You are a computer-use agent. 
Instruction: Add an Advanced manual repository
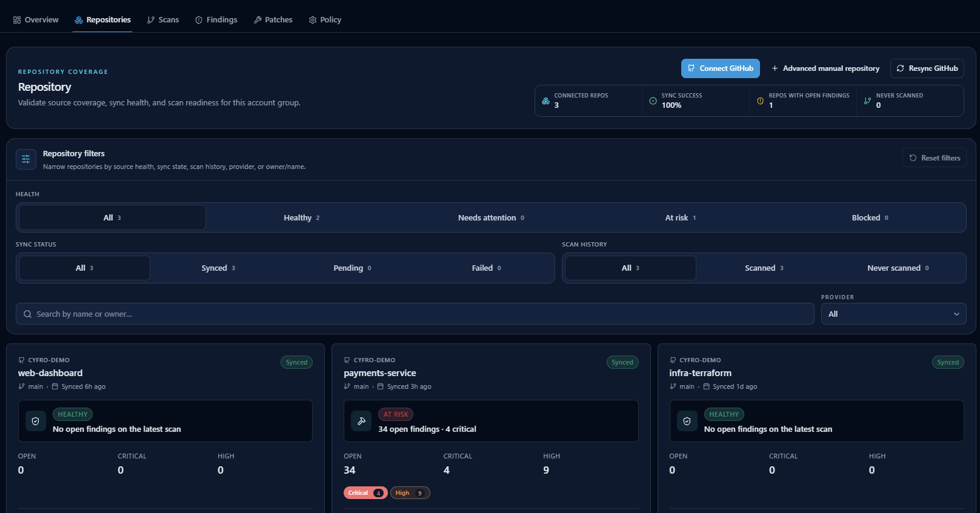tap(825, 68)
